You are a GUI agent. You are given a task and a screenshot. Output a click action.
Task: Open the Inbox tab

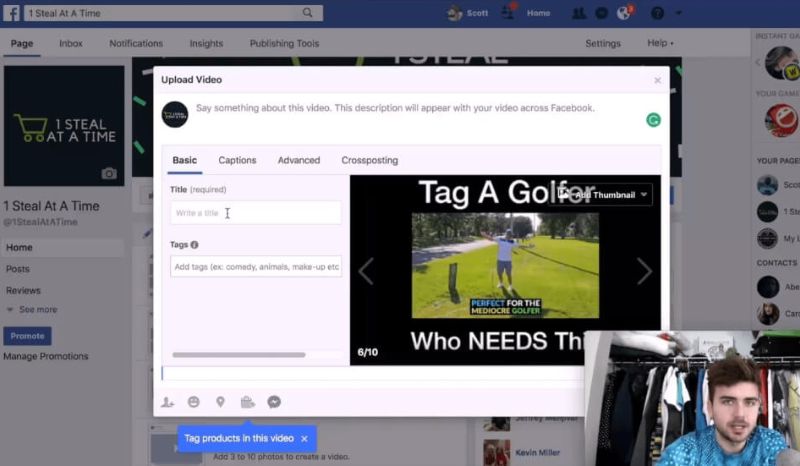click(71, 43)
